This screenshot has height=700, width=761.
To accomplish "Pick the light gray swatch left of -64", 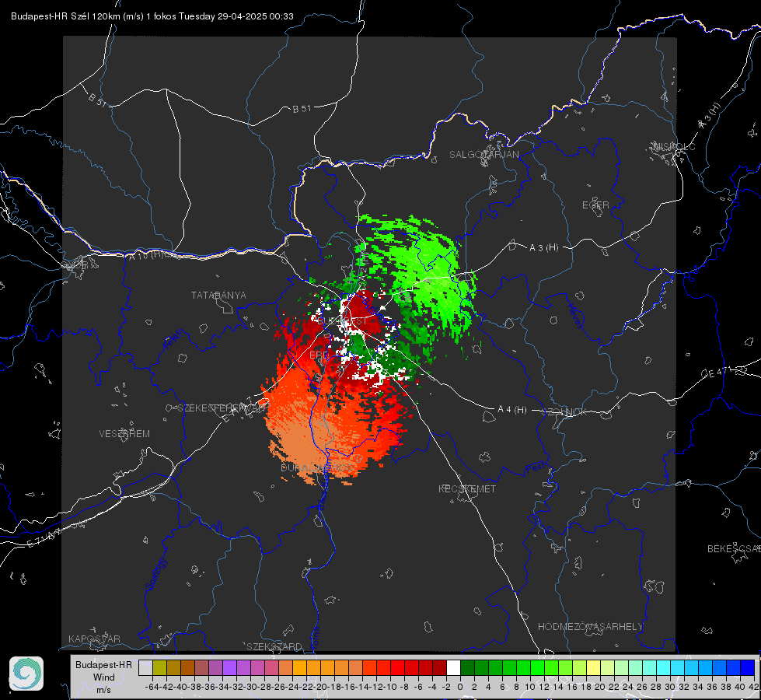I will 145,667.
